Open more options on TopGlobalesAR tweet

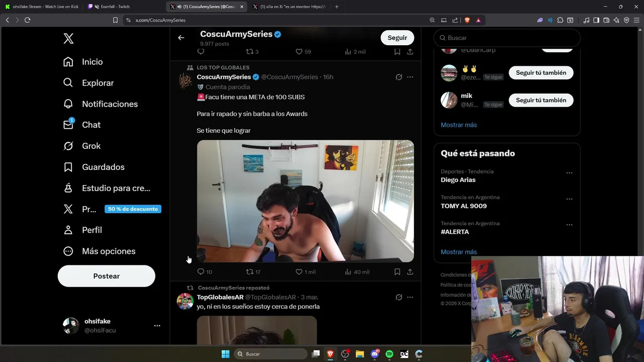pyautogui.click(x=410, y=297)
